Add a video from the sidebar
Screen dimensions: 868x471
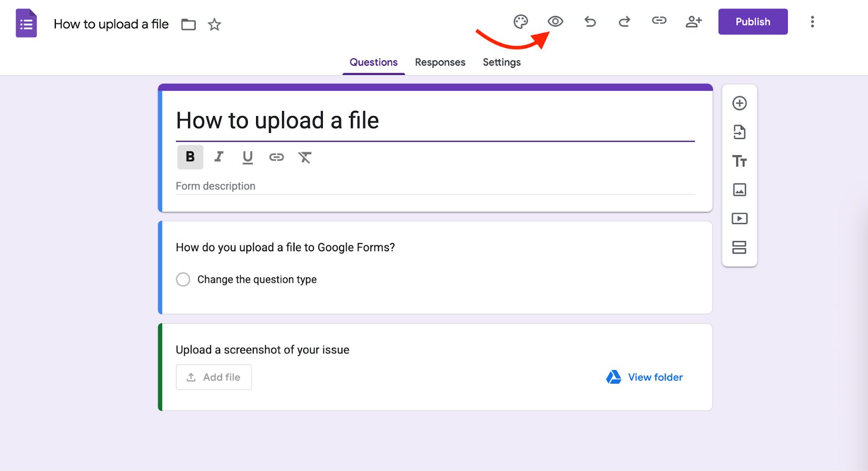click(x=739, y=219)
